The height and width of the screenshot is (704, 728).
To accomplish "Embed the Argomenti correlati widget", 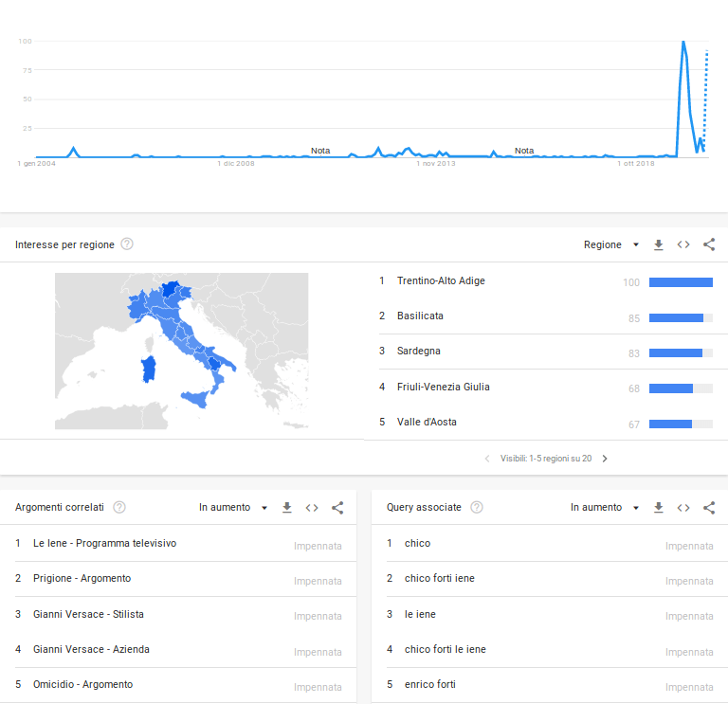I will (x=312, y=508).
